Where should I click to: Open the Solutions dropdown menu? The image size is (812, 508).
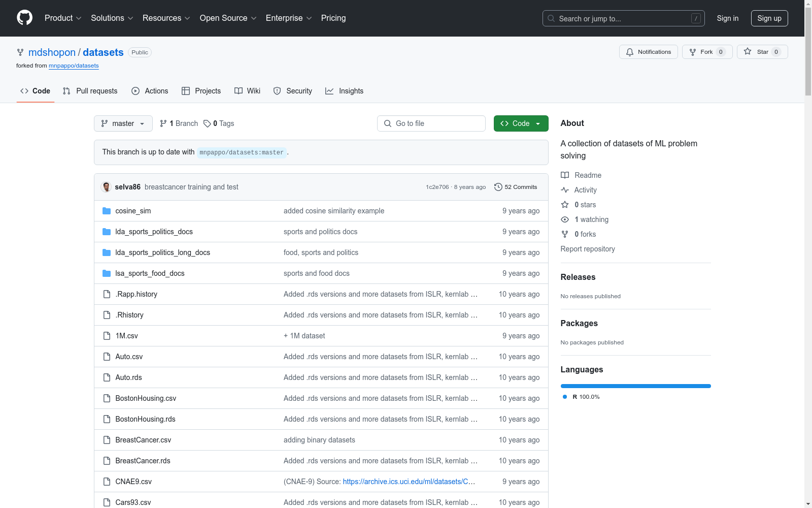pos(112,18)
